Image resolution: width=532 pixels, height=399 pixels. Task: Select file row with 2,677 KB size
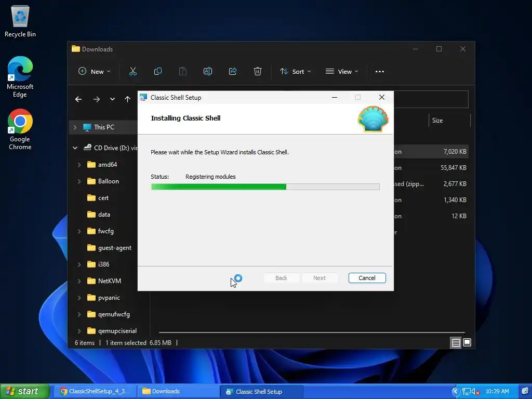click(x=431, y=184)
